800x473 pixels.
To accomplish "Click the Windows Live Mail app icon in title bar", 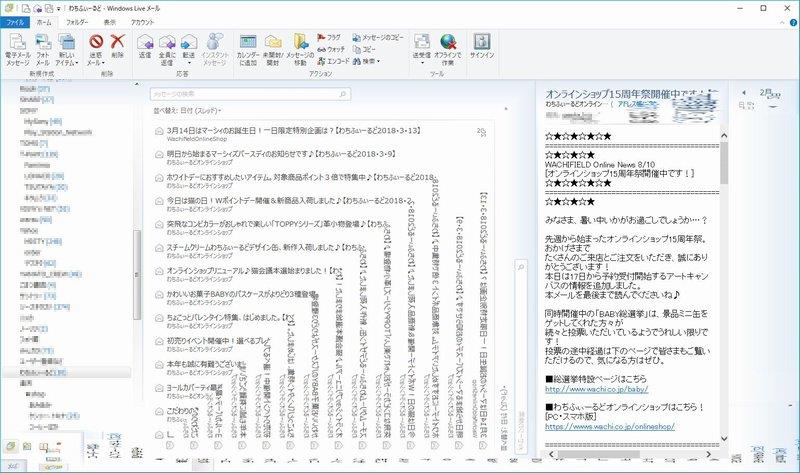I will point(8,8).
